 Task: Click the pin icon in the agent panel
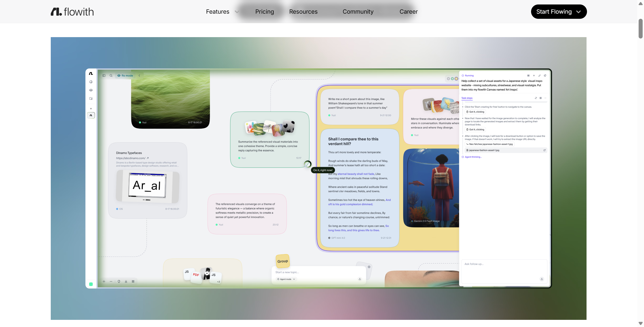545,76
